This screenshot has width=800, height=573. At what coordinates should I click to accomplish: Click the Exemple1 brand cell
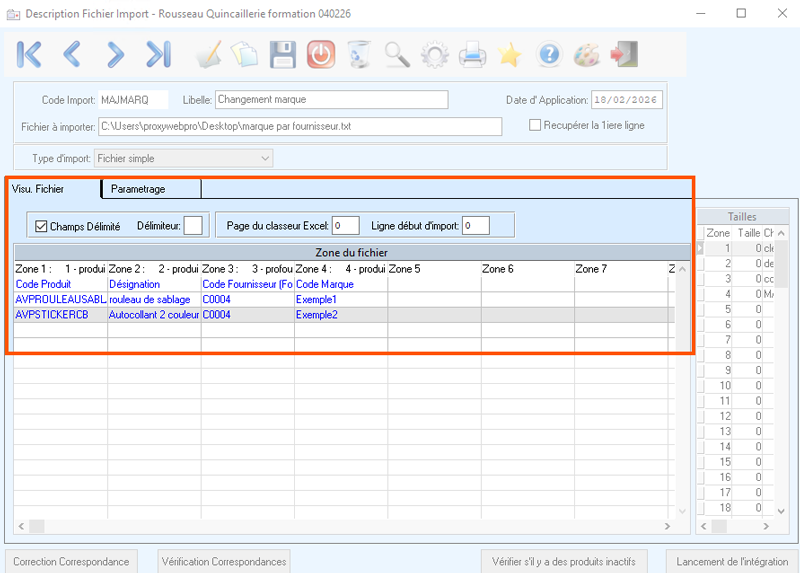341,300
